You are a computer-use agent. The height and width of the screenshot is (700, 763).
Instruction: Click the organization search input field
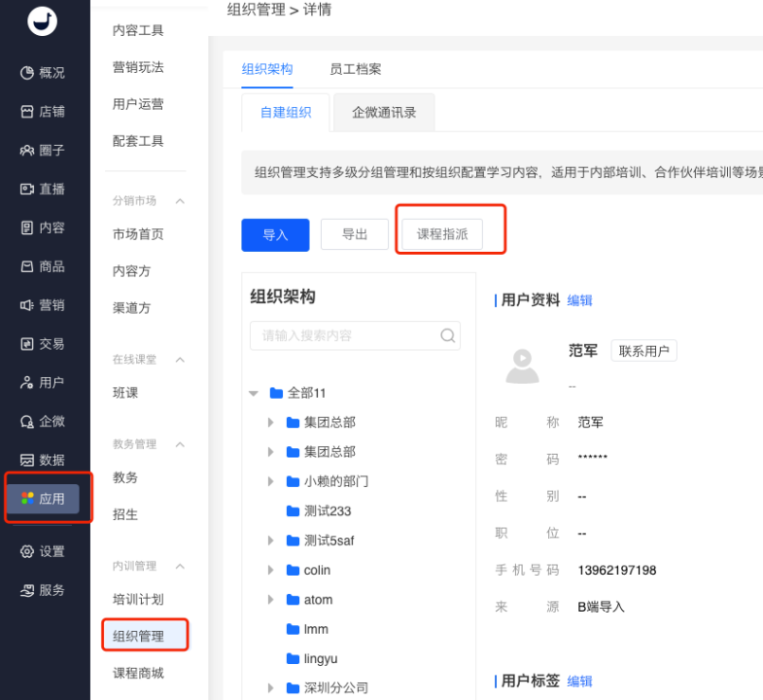pyautogui.click(x=345, y=335)
